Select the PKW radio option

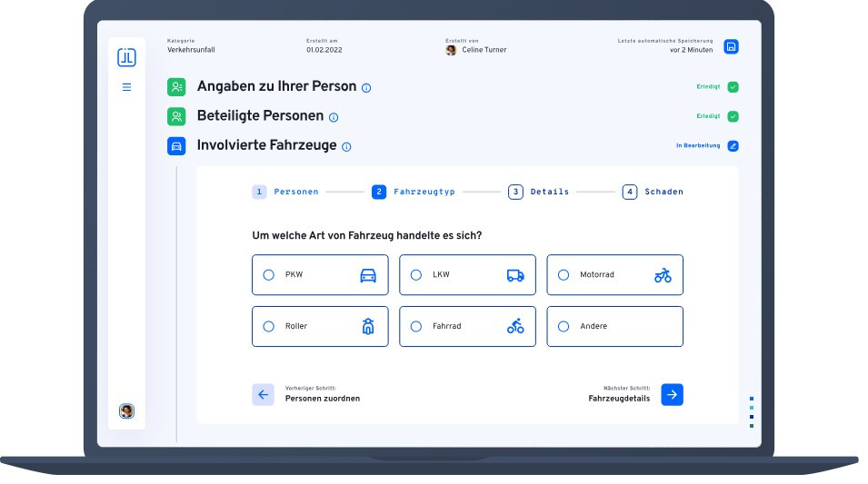coord(268,275)
